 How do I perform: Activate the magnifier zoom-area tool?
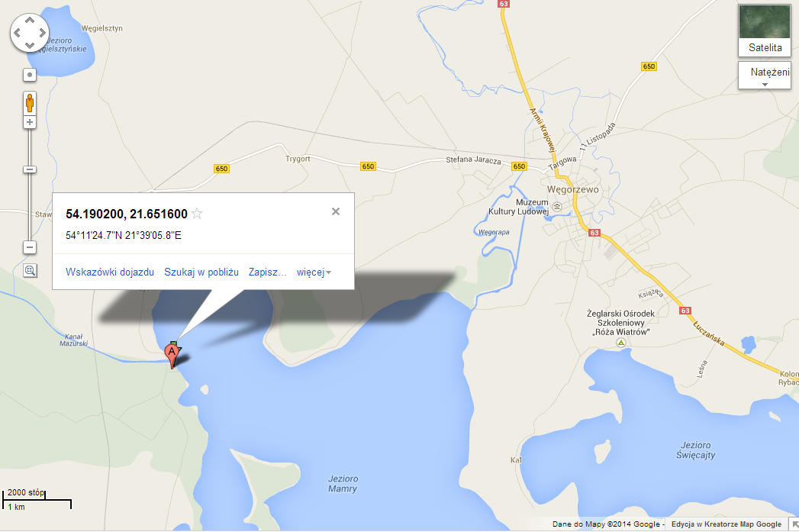click(30, 271)
